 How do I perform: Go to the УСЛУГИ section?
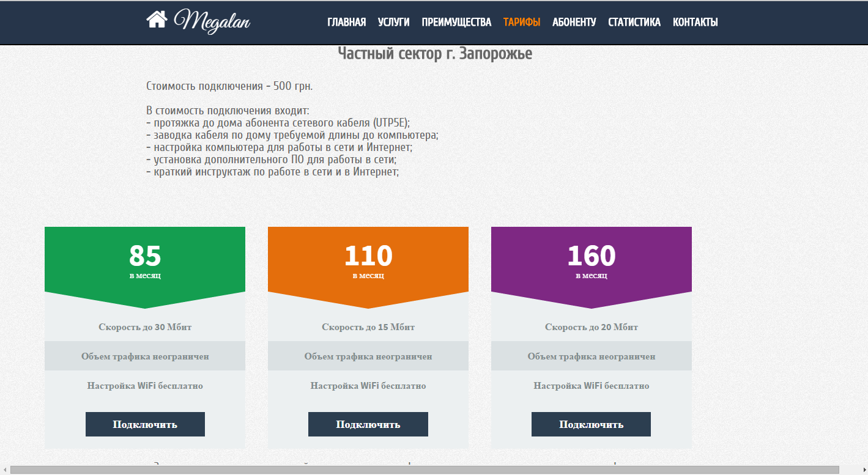click(393, 22)
